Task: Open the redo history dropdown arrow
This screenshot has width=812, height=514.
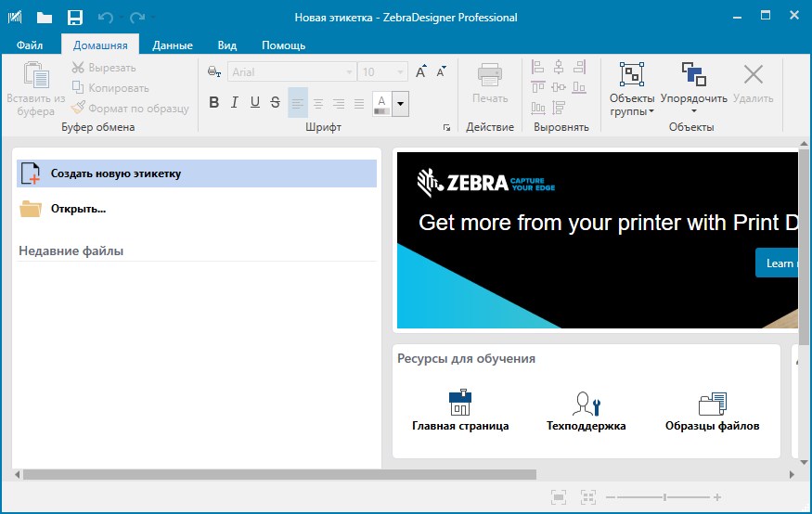Action: click(153, 18)
